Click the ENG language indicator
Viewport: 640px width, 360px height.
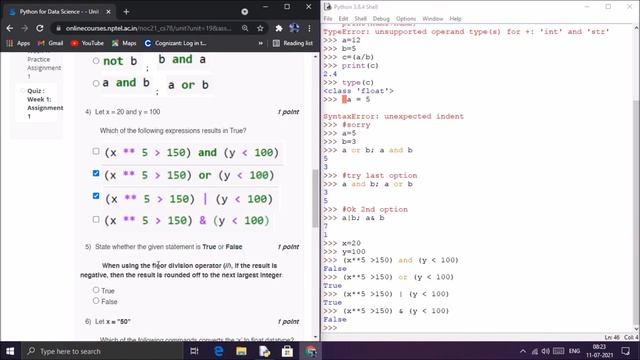coord(574,351)
